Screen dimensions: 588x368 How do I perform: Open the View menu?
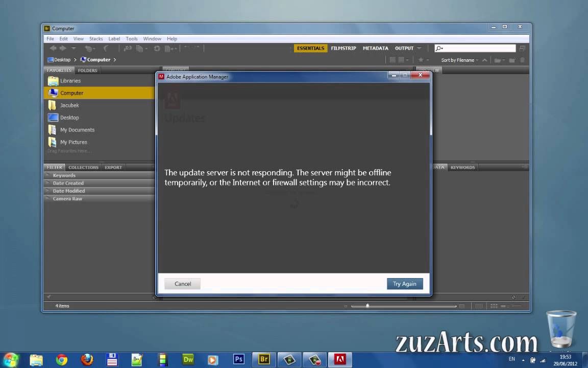coord(79,39)
